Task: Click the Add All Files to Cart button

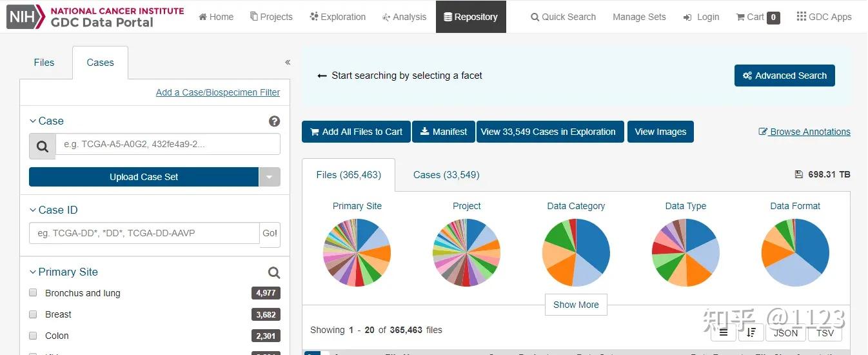Action: coord(356,132)
